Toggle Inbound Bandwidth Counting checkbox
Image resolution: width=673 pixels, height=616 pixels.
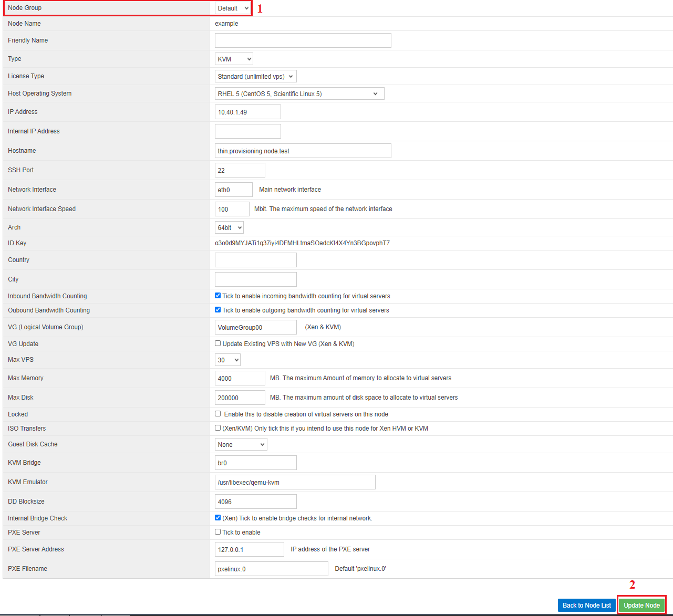[x=218, y=296]
